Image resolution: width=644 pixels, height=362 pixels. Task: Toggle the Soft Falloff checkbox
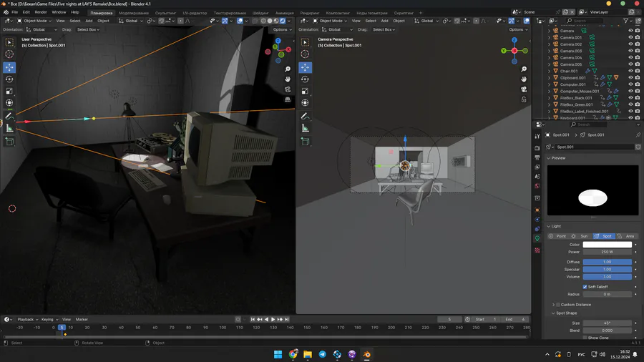click(585, 287)
